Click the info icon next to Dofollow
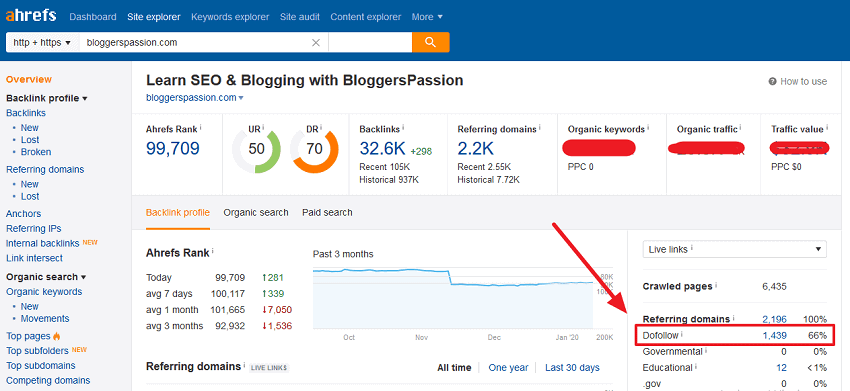This screenshot has height=391, width=850. click(681, 335)
